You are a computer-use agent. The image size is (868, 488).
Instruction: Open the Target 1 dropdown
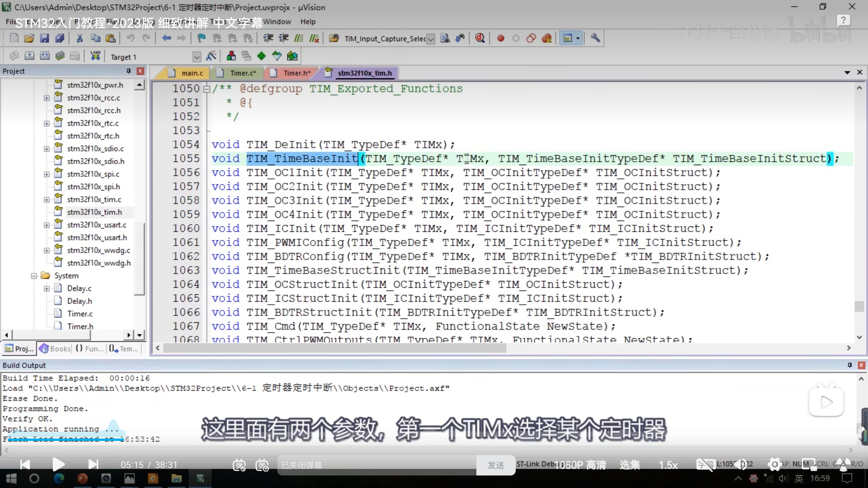197,57
